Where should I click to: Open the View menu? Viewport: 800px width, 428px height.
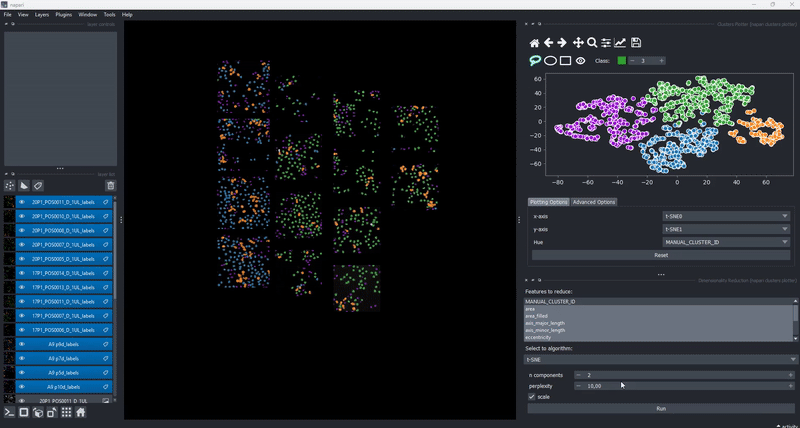[23, 15]
